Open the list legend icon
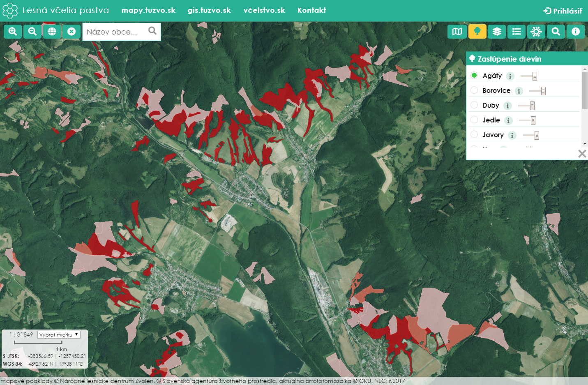This screenshot has width=588, height=385. pos(517,32)
